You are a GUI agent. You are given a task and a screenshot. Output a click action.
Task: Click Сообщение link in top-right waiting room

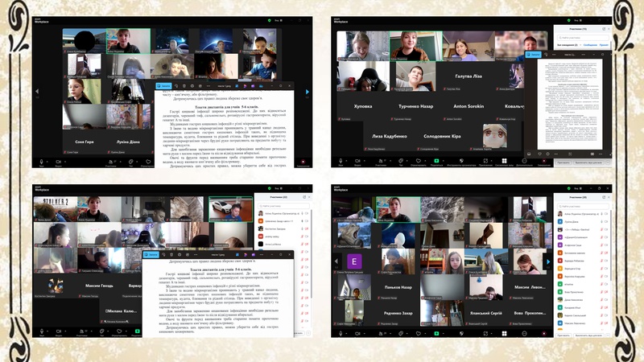click(x=590, y=45)
